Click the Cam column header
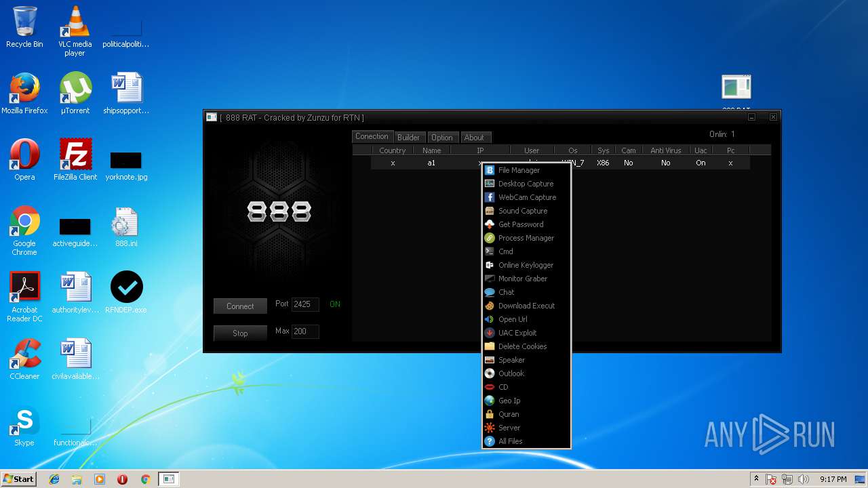868x488 pixels. (x=629, y=150)
